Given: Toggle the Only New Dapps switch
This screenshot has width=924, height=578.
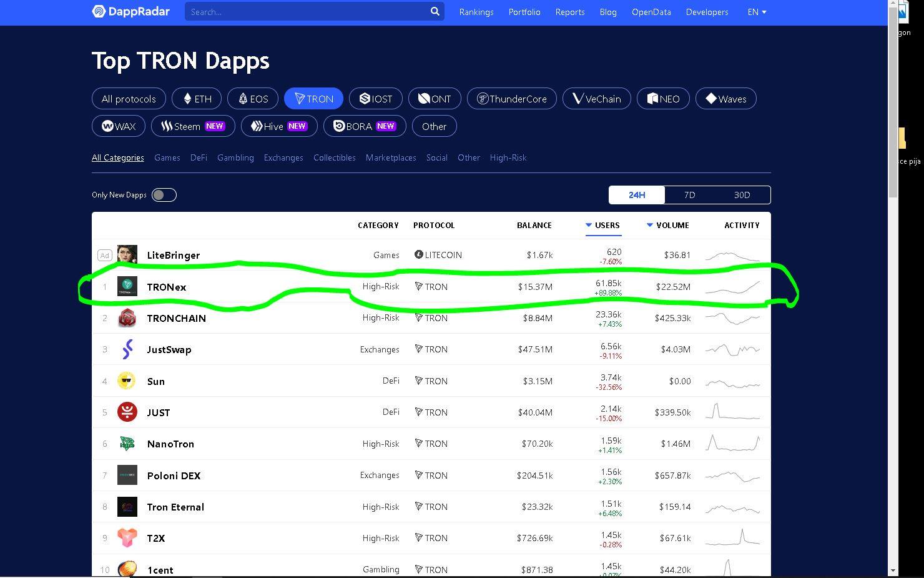Looking at the screenshot, I should click(x=164, y=195).
